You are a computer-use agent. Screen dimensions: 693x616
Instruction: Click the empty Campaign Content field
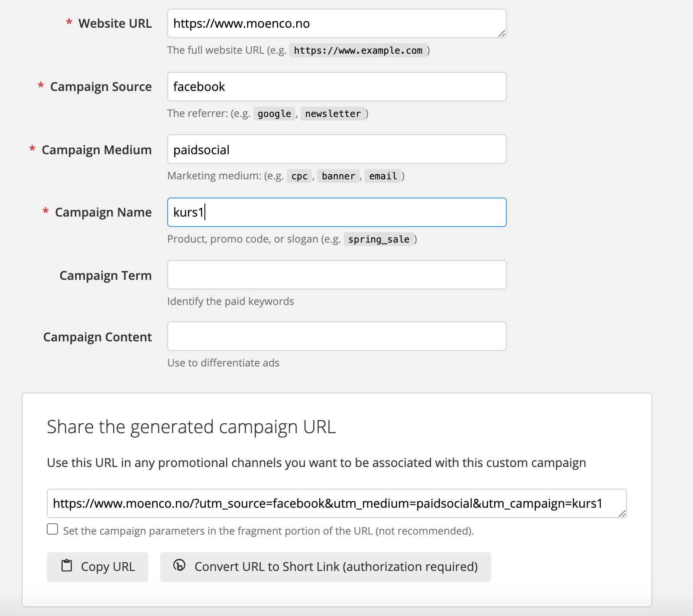pos(337,336)
